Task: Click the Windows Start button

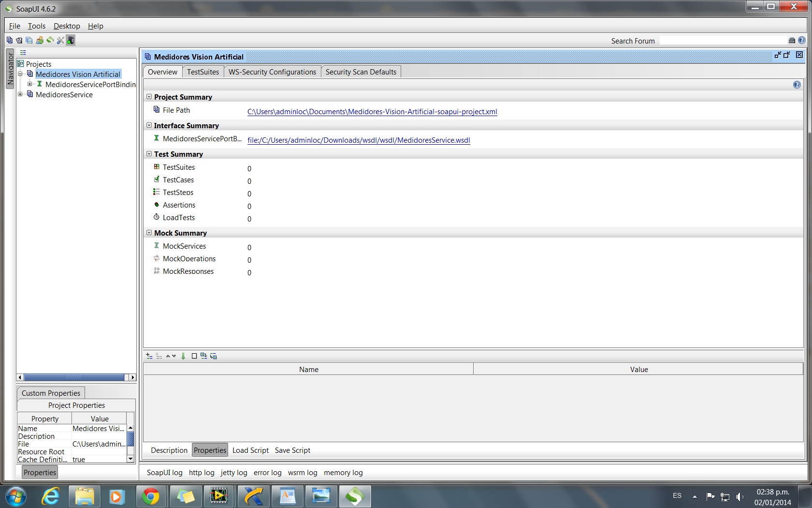Action: pos(16,497)
